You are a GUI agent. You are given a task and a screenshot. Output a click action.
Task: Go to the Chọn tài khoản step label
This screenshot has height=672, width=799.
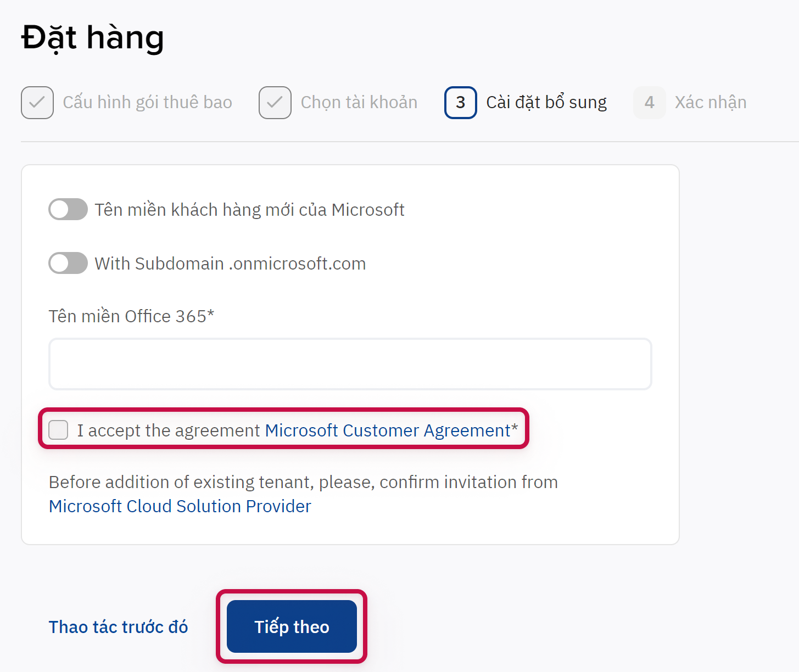359,103
